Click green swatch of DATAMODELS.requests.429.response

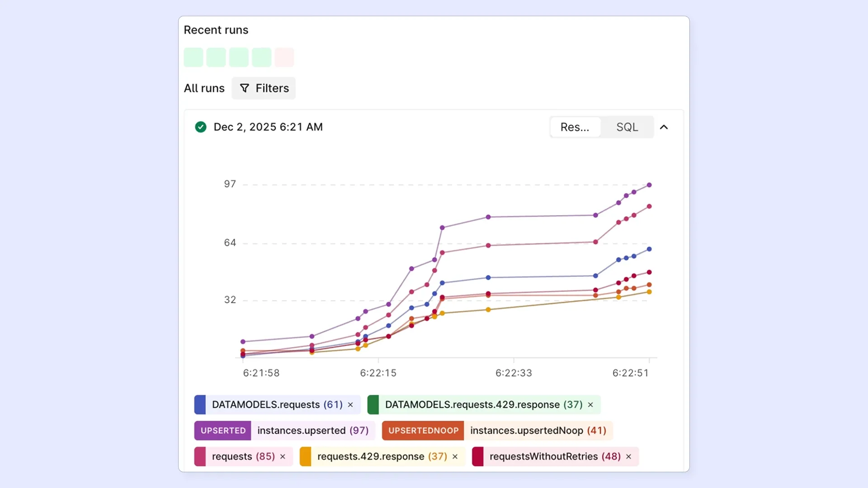click(x=373, y=405)
